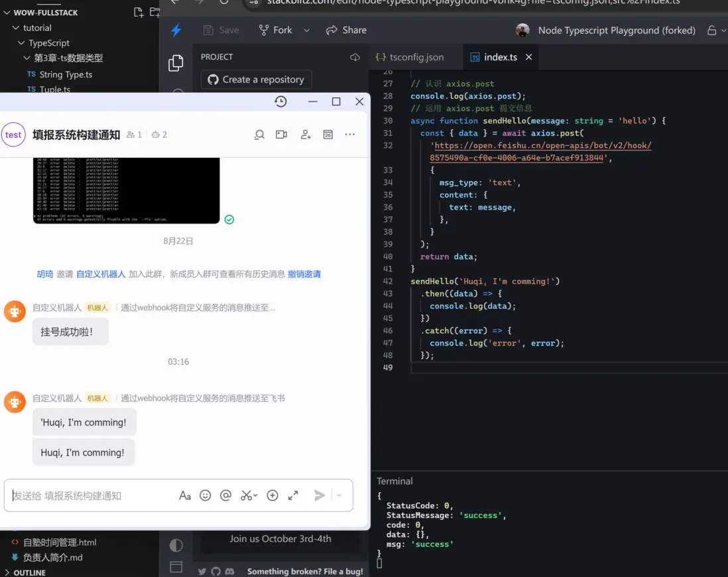Open the Fork dropdown arrow
The height and width of the screenshot is (577, 728).
(x=306, y=31)
